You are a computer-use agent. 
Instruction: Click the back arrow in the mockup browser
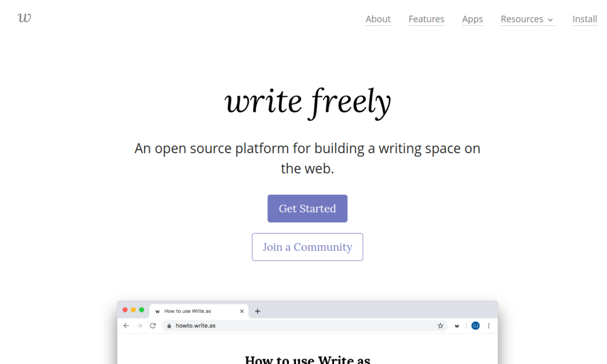(126, 326)
